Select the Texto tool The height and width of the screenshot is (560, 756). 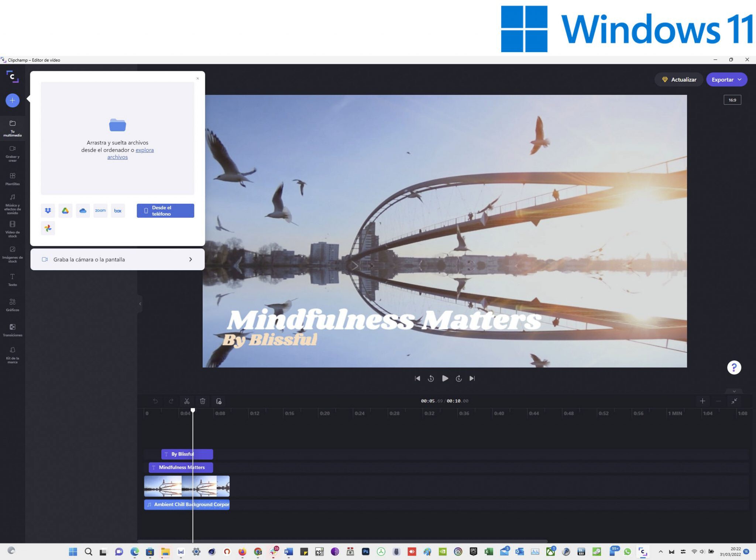(13, 280)
